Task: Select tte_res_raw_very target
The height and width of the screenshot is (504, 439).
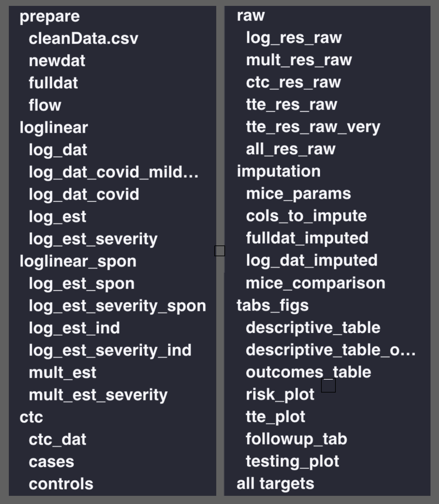Action: [313, 127]
